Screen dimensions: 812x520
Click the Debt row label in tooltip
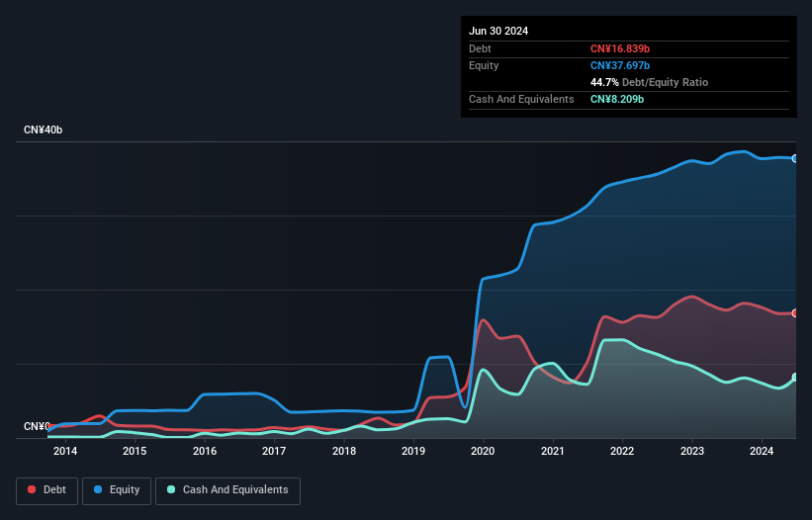click(480, 48)
